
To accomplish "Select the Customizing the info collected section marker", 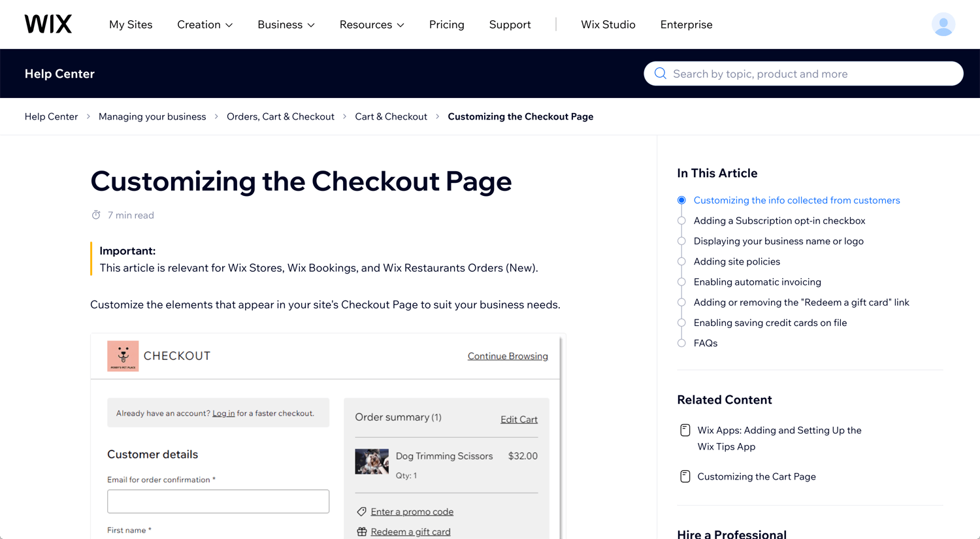I will point(681,201).
